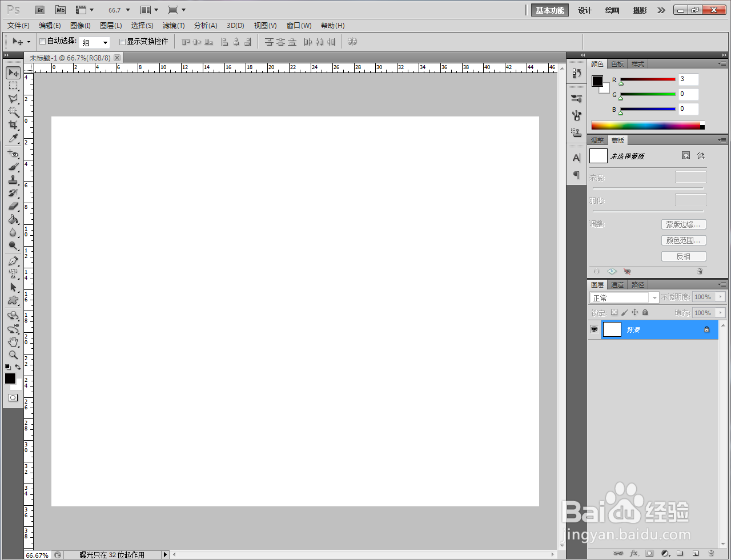The height and width of the screenshot is (560, 731).
Task: Select the 3D Camera Rotate tool
Action: coord(13,329)
